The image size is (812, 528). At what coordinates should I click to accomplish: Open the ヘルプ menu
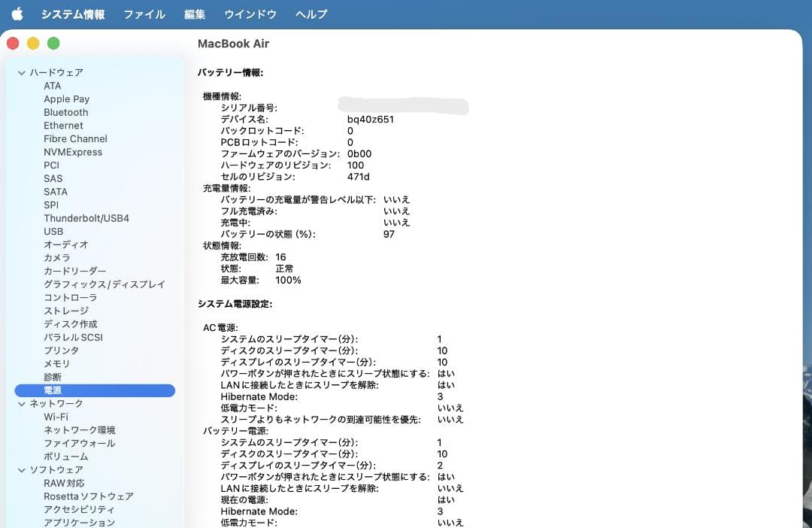pos(311,13)
